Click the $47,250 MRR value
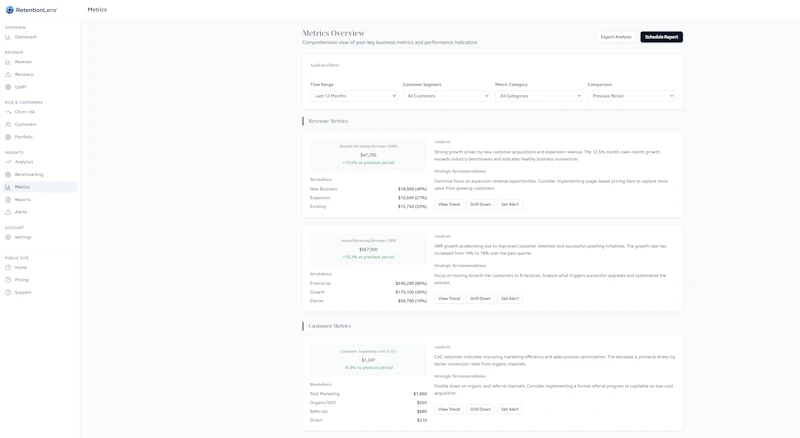This screenshot has height=438, width=800. click(368, 155)
